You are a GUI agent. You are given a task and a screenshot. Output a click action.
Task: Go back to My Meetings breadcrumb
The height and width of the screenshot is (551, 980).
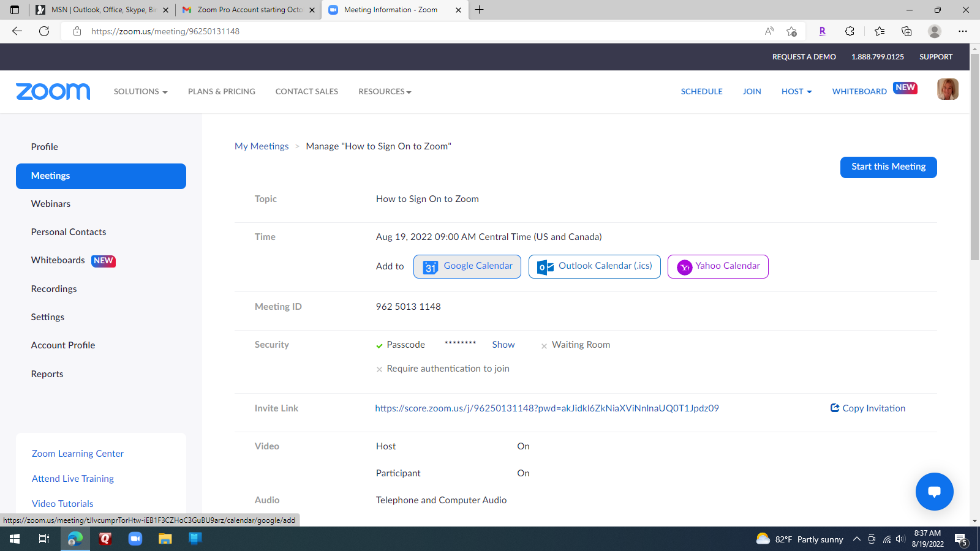(x=262, y=146)
